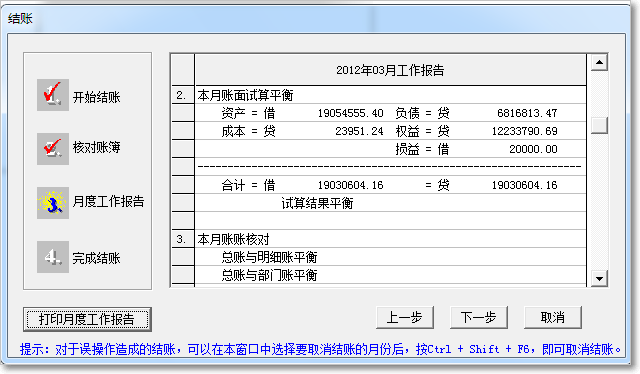Select the 开始结账 label
The width and height of the screenshot is (640, 374).
96,97
